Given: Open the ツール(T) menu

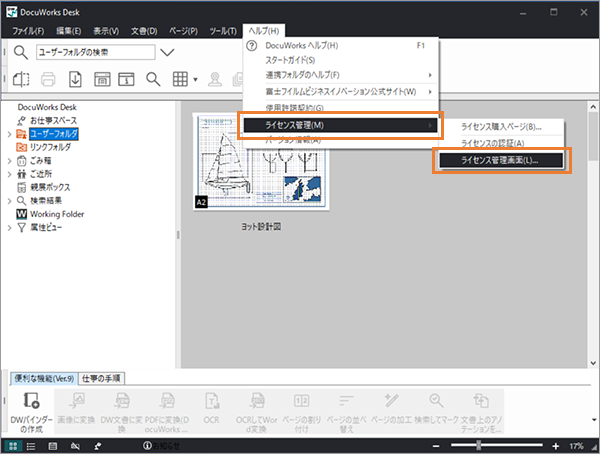Looking at the screenshot, I should click(223, 31).
